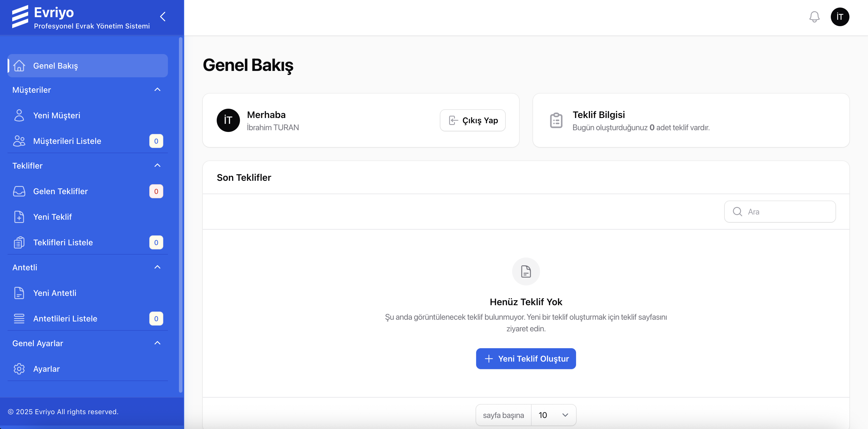Click the Teklifleri Listele stacked-pages icon
Screen dimensions: 868x429
click(19, 242)
